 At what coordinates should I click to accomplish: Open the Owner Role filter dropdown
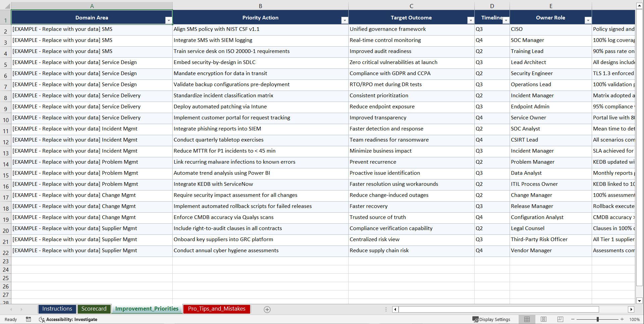588,20
